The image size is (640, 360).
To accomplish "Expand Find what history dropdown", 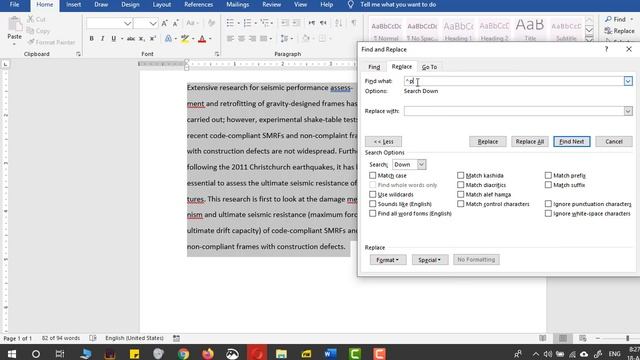I will point(628,81).
